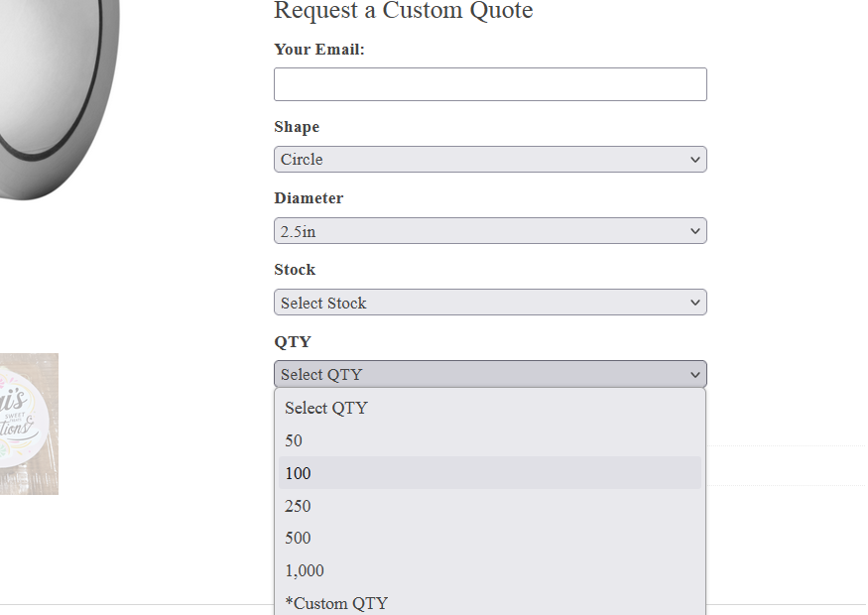Click the 'QTY' field label
The height and width of the screenshot is (615, 868).
pyautogui.click(x=293, y=341)
